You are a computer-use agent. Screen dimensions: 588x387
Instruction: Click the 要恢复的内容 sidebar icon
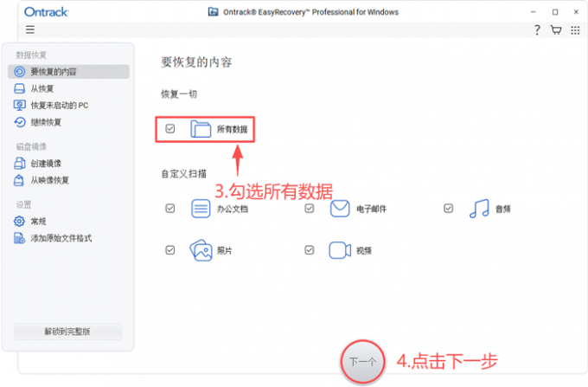[20, 71]
